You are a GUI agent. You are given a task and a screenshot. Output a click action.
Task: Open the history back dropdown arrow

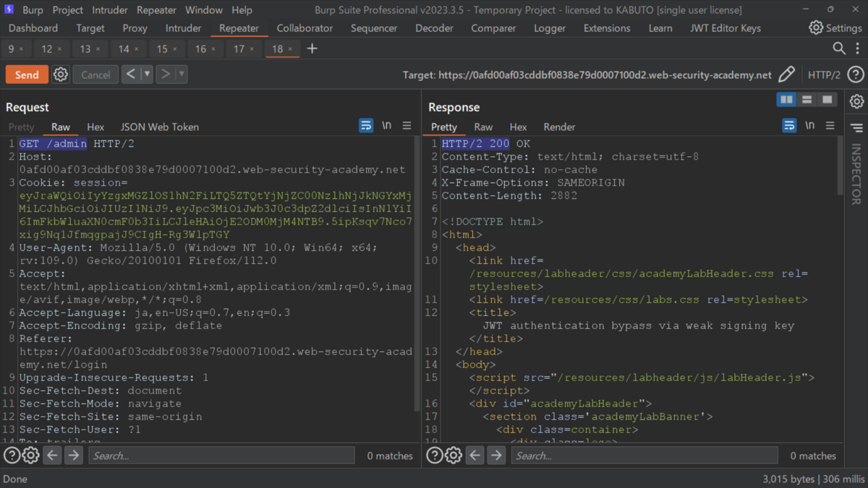pos(147,74)
